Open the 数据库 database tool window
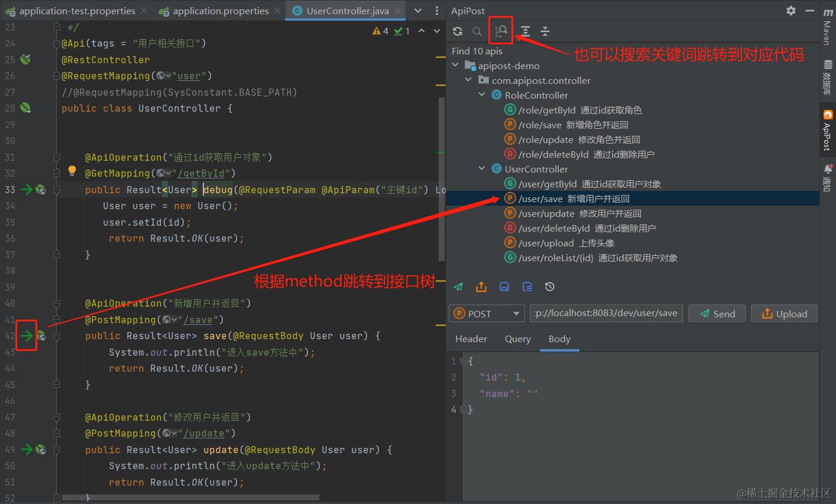This screenshot has height=504, width=836. (x=828, y=77)
